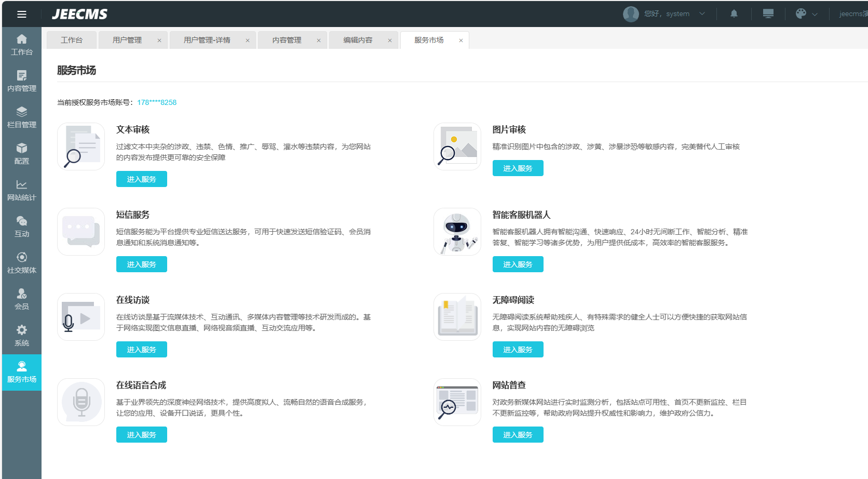
Task: Enter the 图片审核 service
Action: pos(518,168)
